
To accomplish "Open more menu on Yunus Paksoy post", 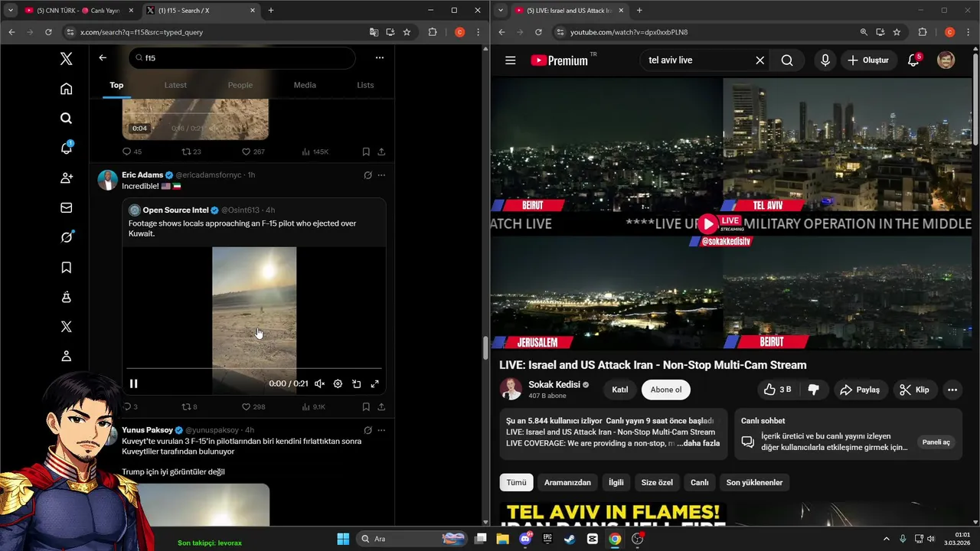I will (381, 430).
